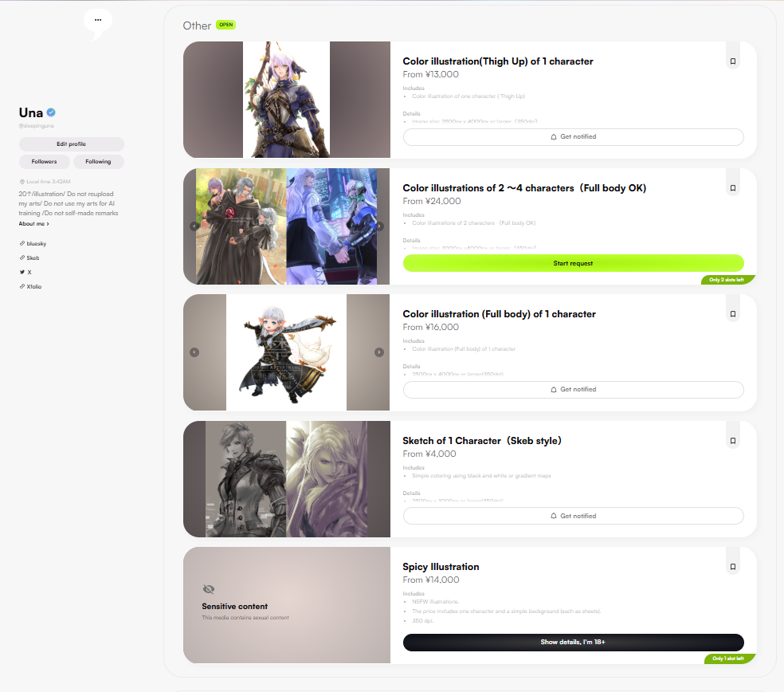Show previous image in Full body carousel
The width and height of the screenshot is (784, 692).
point(194,352)
